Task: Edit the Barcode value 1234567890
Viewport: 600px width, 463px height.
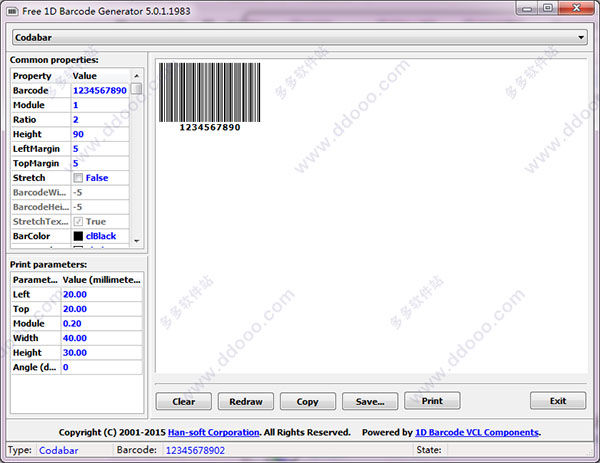Action: click(x=100, y=91)
